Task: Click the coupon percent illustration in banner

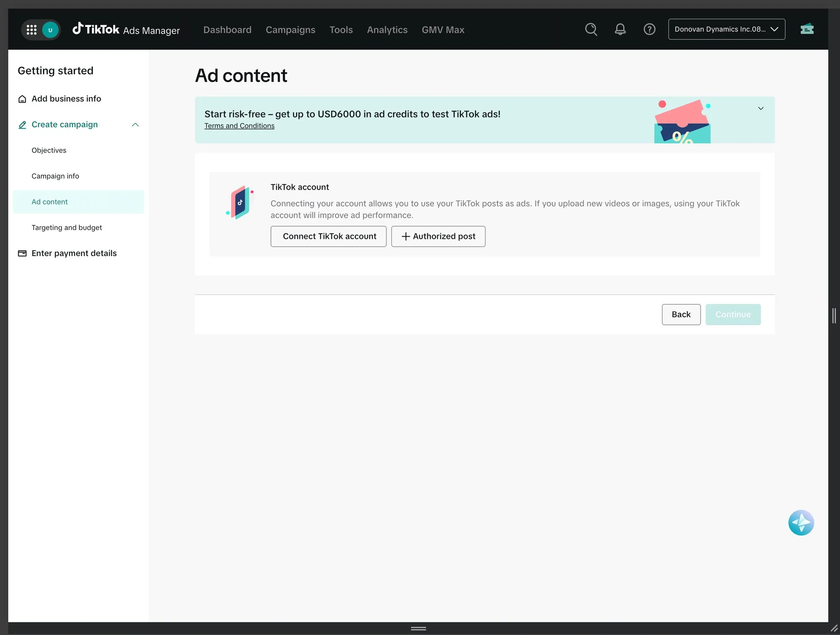Action: tap(682, 122)
